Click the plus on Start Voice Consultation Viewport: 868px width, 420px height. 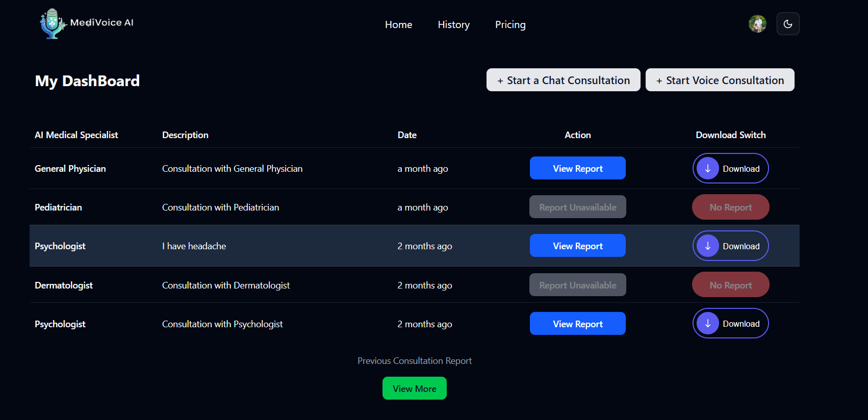(659, 81)
